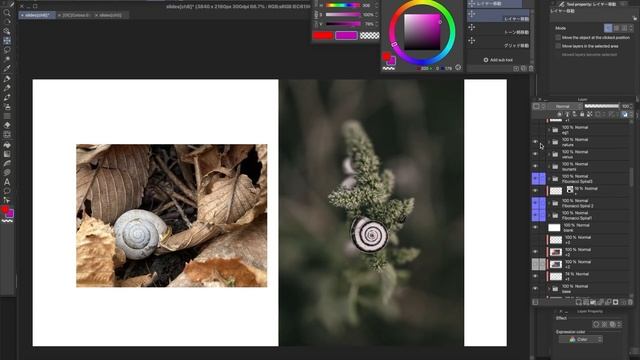
Task: Expand the Fibonacci Spiral 2 folder
Action: point(549,203)
